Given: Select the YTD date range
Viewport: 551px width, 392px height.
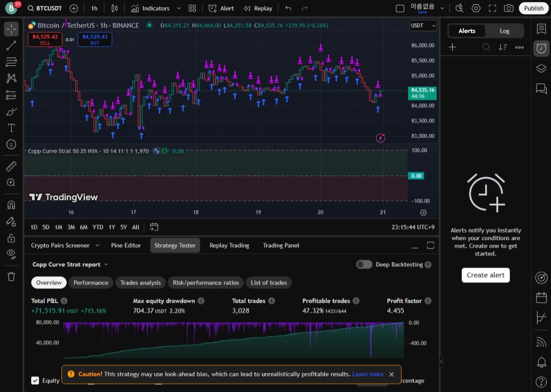Looking at the screenshot, I should [x=98, y=227].
